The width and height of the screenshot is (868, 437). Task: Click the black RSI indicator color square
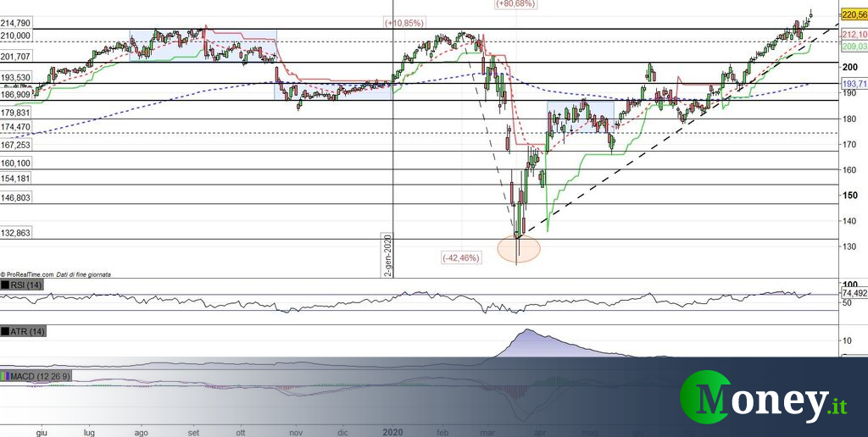pyautogui.click(x=6, y=285)
